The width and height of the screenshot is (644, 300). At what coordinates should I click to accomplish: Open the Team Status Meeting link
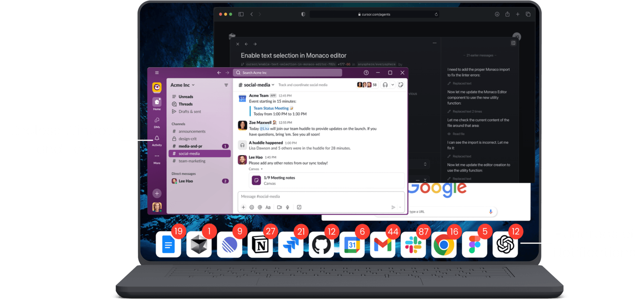271,108
